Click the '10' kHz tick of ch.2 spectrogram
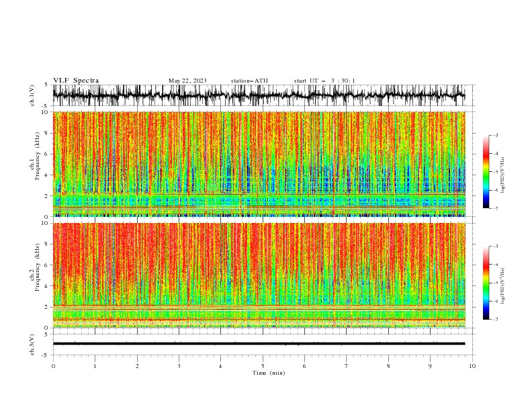The height and width of the screenshot is (411, 532). point(45,223)
